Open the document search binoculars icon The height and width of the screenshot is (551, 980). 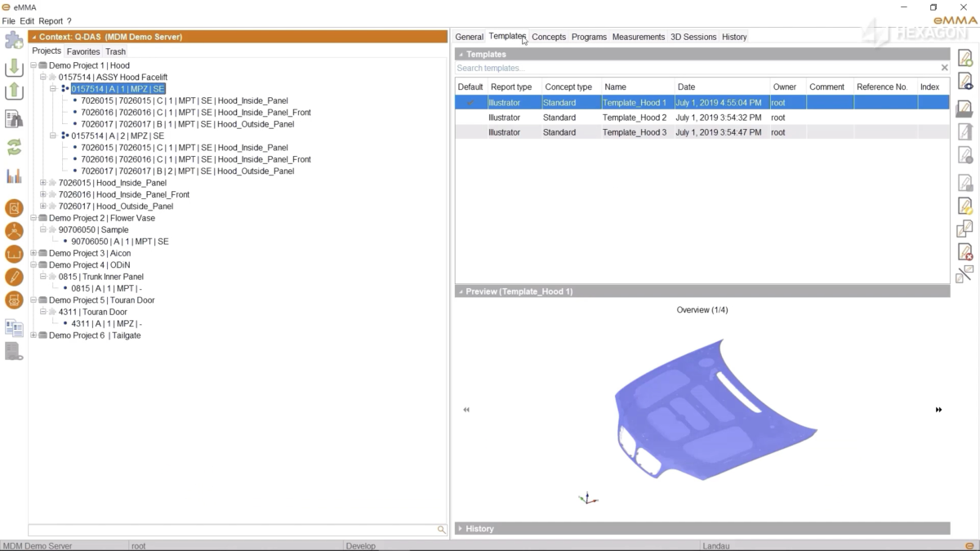tap(14, 119)
